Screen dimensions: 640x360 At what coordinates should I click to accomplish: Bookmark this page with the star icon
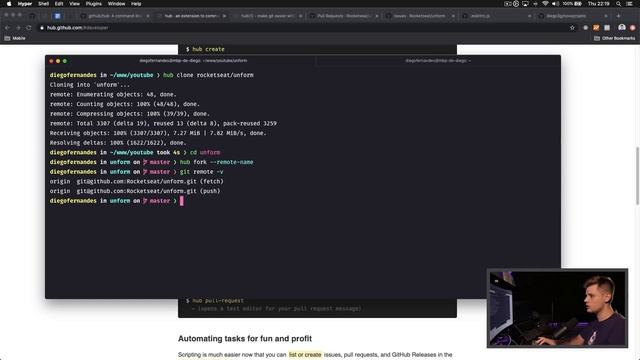click(x=572, y=28)
